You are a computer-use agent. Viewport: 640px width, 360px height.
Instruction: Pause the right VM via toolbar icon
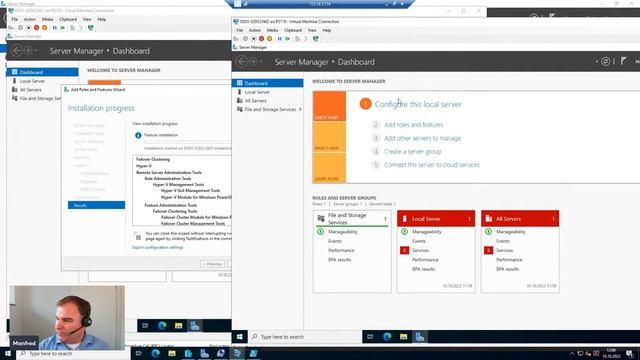point(280,39)
